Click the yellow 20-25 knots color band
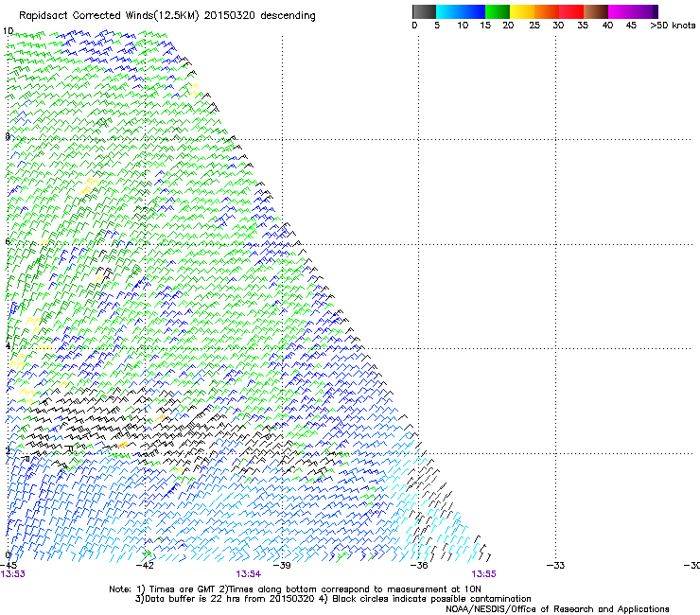 pos(522,11)
